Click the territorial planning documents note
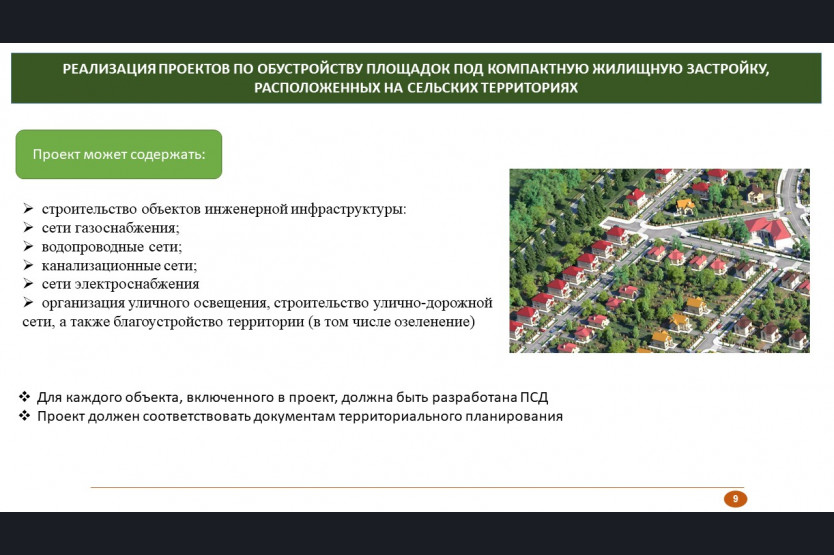This screenshot has height=555, width=834. [x=299, y=416]
